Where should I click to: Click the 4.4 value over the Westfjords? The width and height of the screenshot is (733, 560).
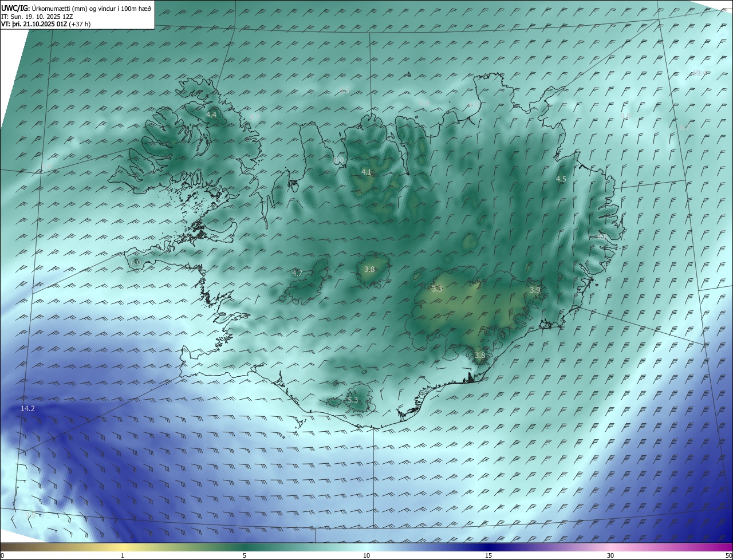(x=211, y=115)
